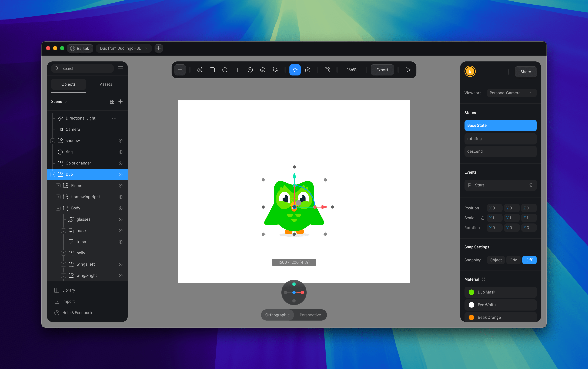588x369 pixels.
Task: Toggle visibility of glasses layer
Action: coord(121,219)
